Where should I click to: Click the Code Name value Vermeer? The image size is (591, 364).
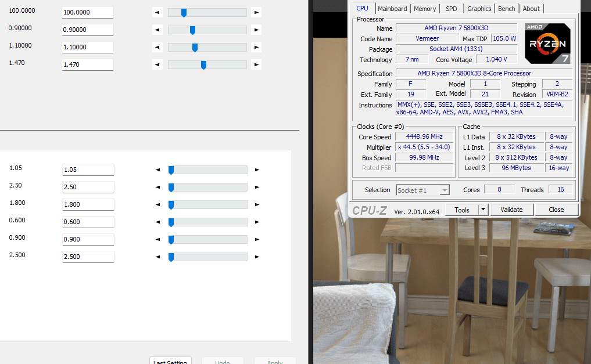pyautogui.click(x=427, y=38)
